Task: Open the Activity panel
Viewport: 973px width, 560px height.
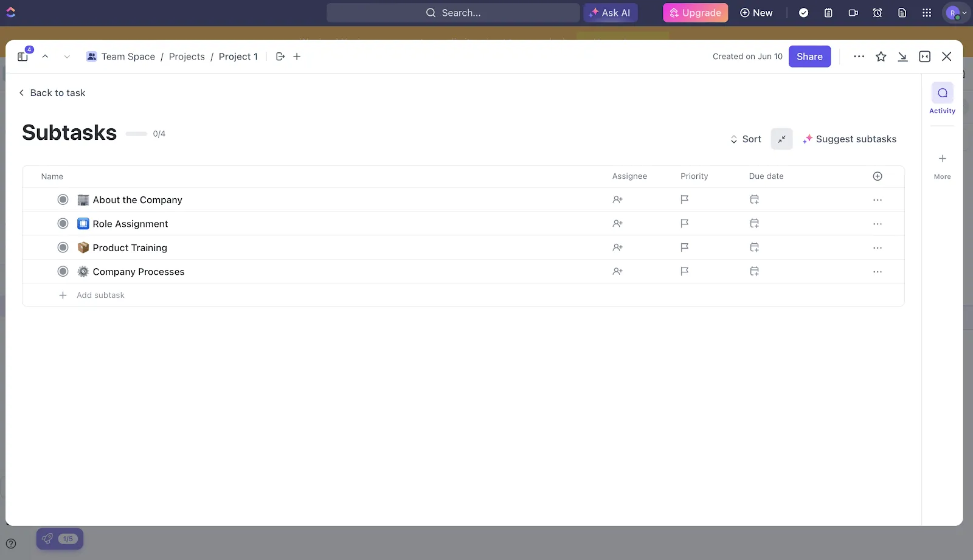Action: (942, 99)
